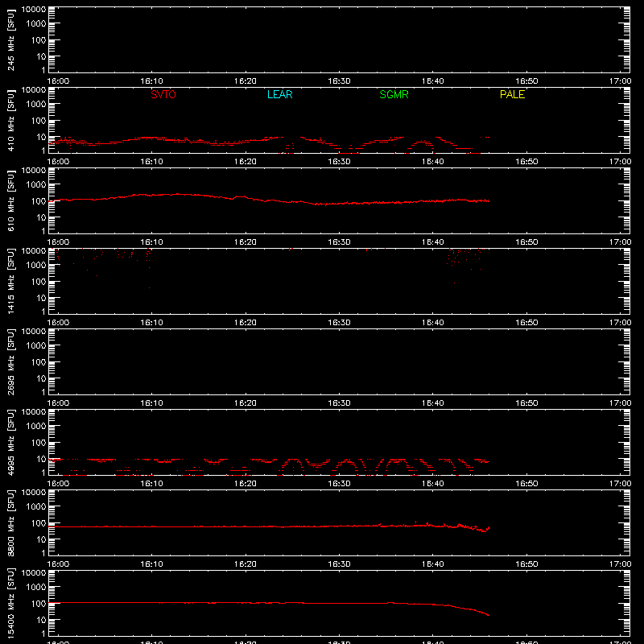Select the cyan LEAR station label
This screenshot has height=644, width=644.
279,94
